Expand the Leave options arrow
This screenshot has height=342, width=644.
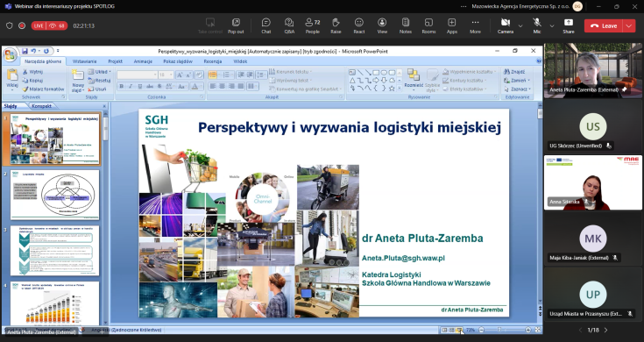629,25
